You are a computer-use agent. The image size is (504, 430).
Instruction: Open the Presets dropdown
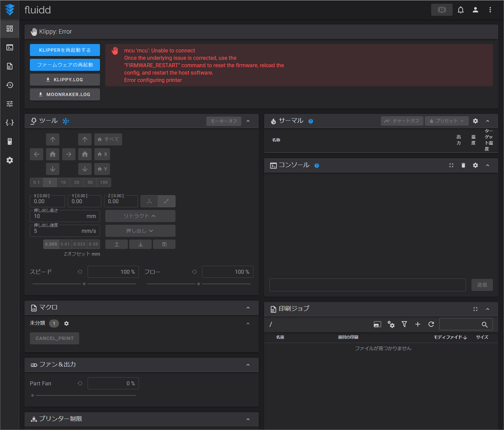click(x=447, y=121)
